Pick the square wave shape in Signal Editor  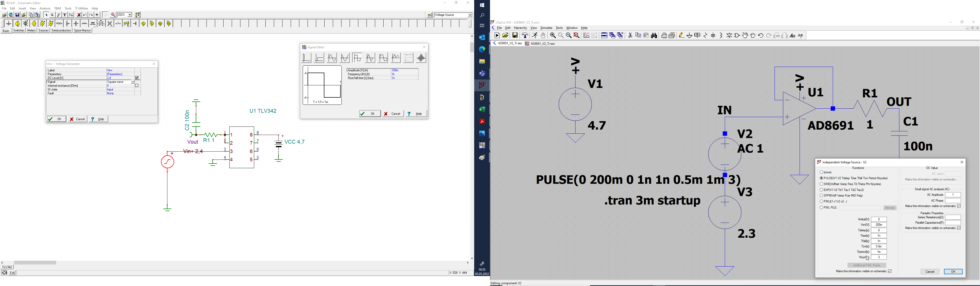[x=357, y=58]
